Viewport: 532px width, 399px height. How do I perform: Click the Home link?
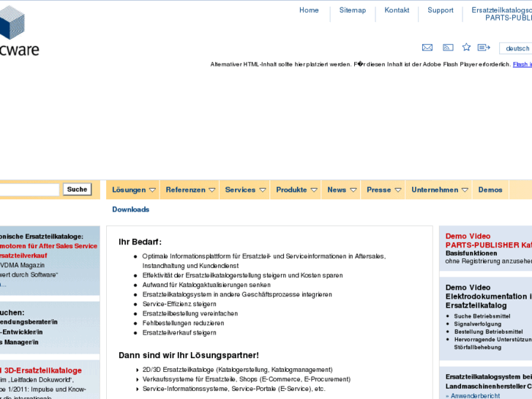309,10
